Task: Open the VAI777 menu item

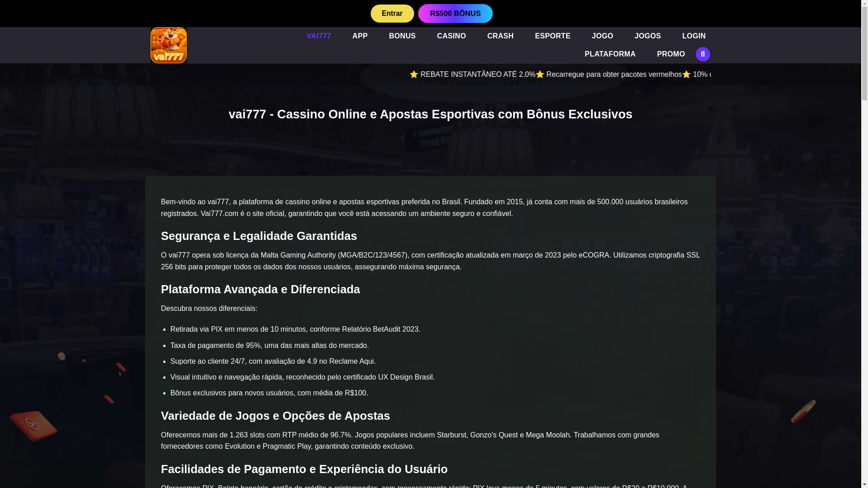Action: click(319, 36)
